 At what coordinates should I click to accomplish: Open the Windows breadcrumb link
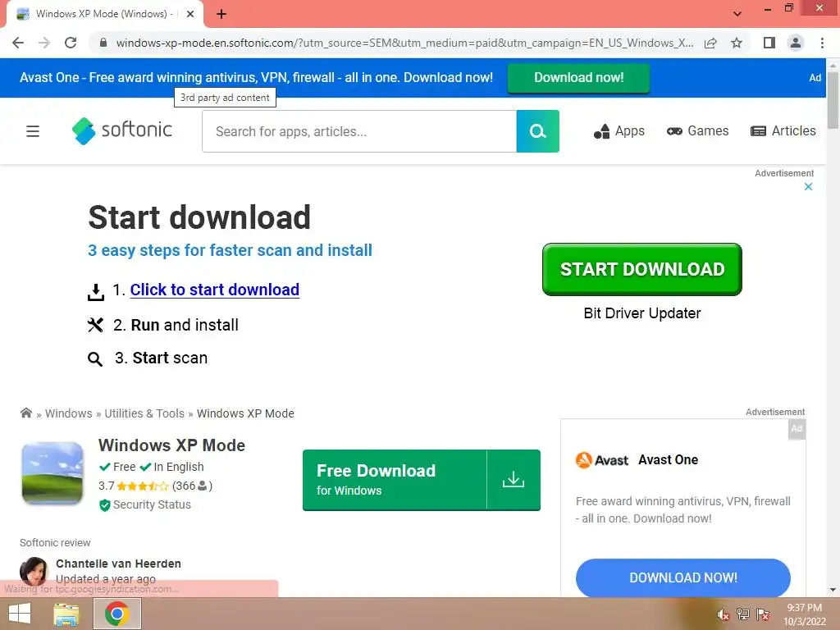pos(69,413)
